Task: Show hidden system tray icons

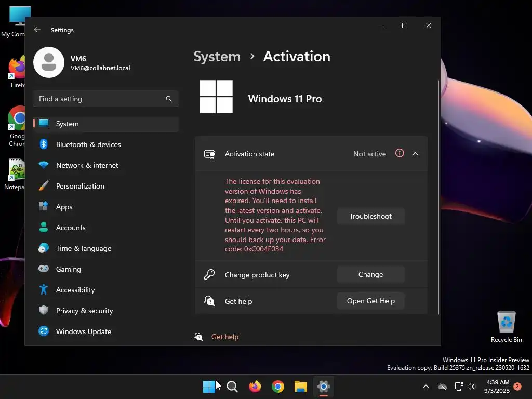Action: point(426,387)
